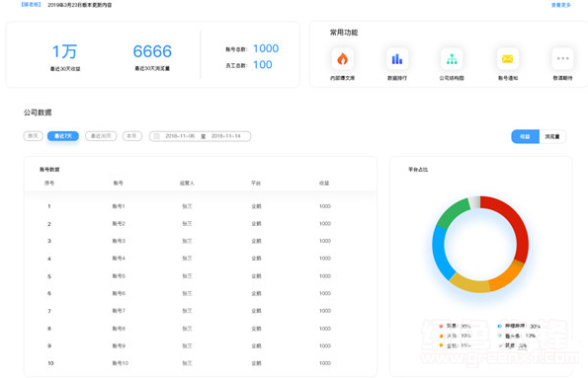Toggle the orange 10% legend entry

[x=455, y=336]
